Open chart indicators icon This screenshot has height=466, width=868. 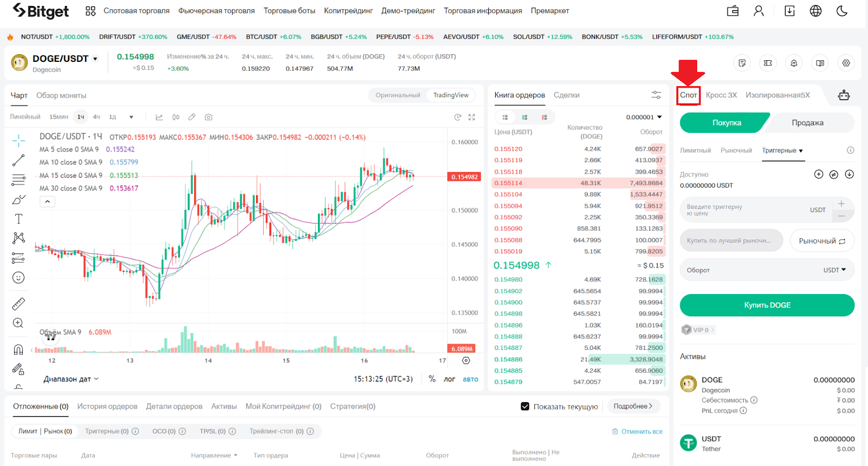click(159, 117)
